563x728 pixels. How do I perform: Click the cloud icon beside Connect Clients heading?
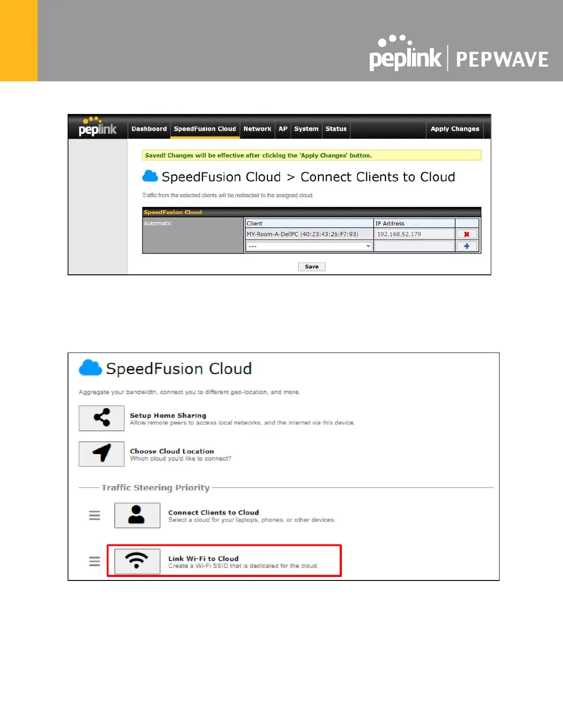tap(150, 176)
